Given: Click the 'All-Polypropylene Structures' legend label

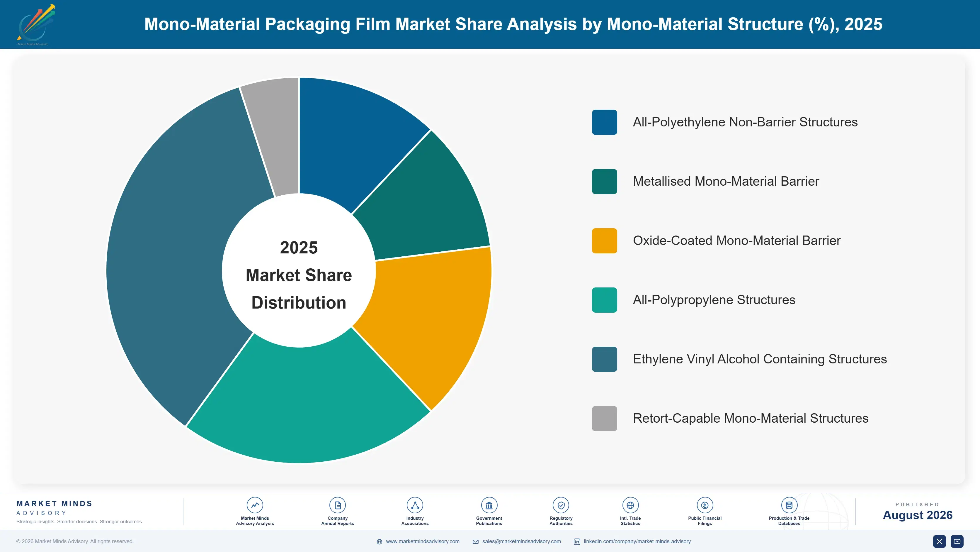Looking at the screenshot, I should pos(714,300).
